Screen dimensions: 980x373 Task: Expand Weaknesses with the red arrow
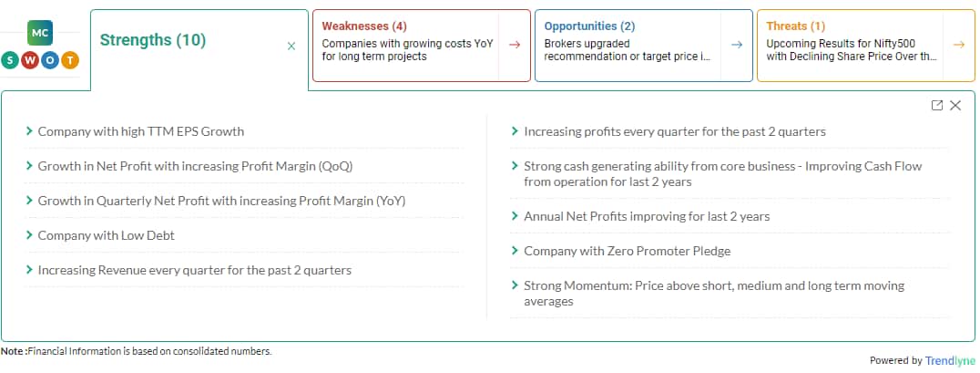pos(515,45)
